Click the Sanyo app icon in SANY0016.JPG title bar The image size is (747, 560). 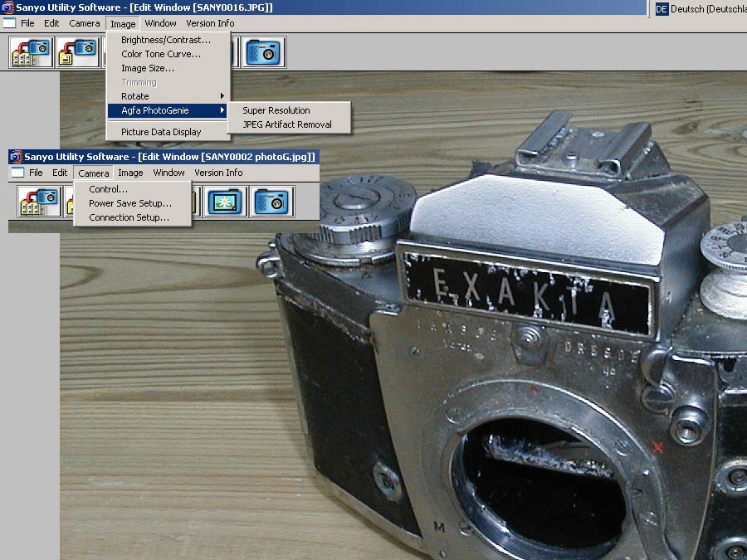[x=8, y=7]
